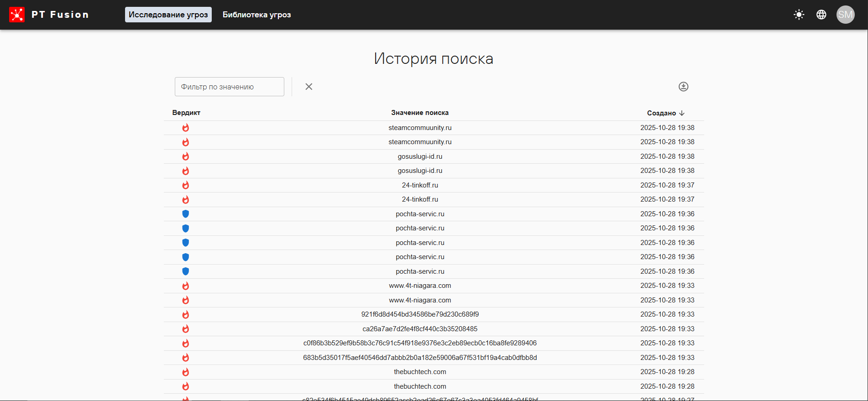Open the SM user avatar menu
Screen dimensions: 868x401
[845, 15]
